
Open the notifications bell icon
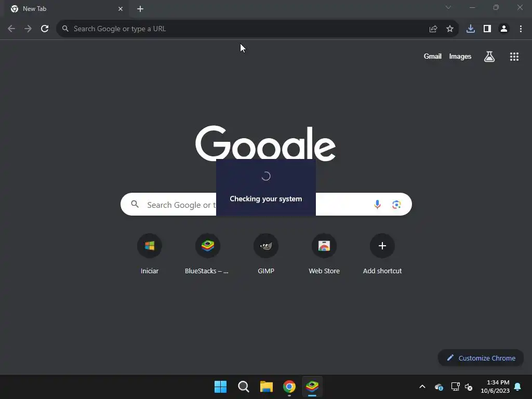pyautogui.click(x=518, y=387)
